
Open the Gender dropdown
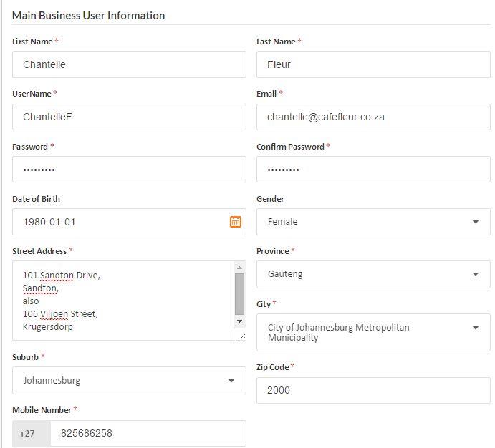(373, 222)
